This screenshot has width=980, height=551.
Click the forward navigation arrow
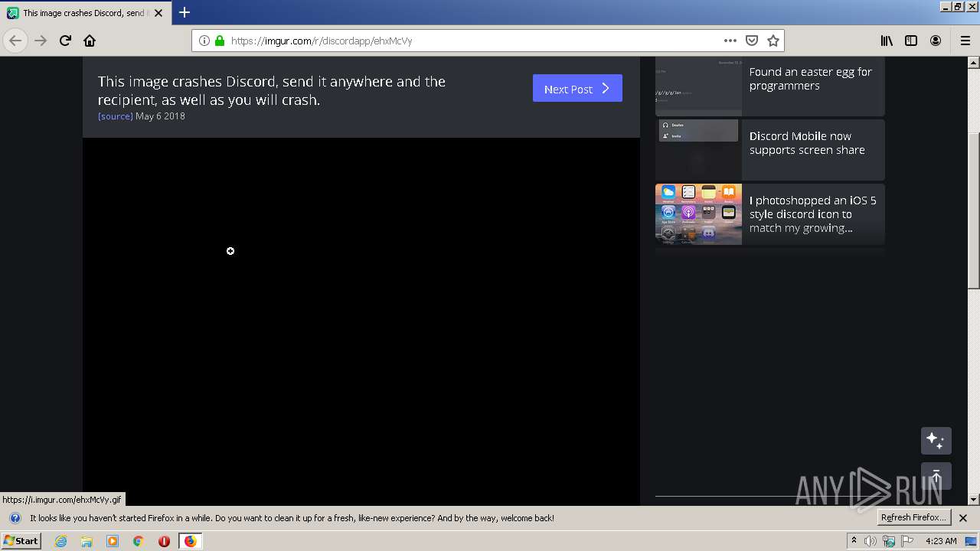click(41, 41)
